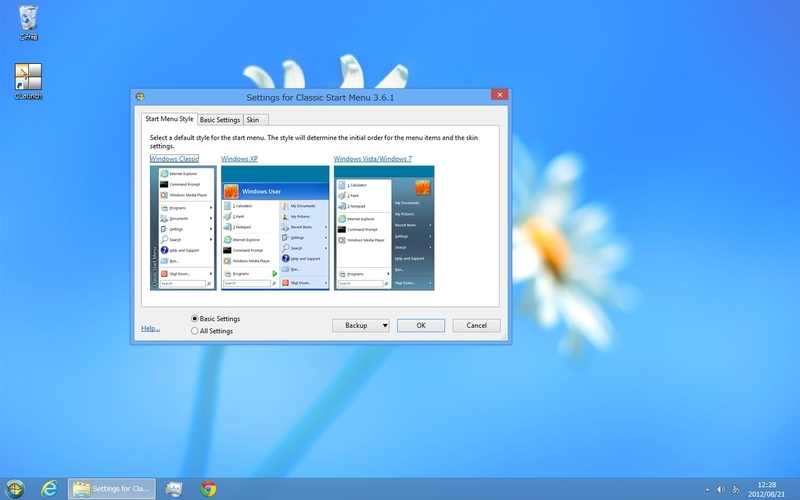
Task: Click the Classic Start Menu title bar icon
Action: [x=140, y=97]
